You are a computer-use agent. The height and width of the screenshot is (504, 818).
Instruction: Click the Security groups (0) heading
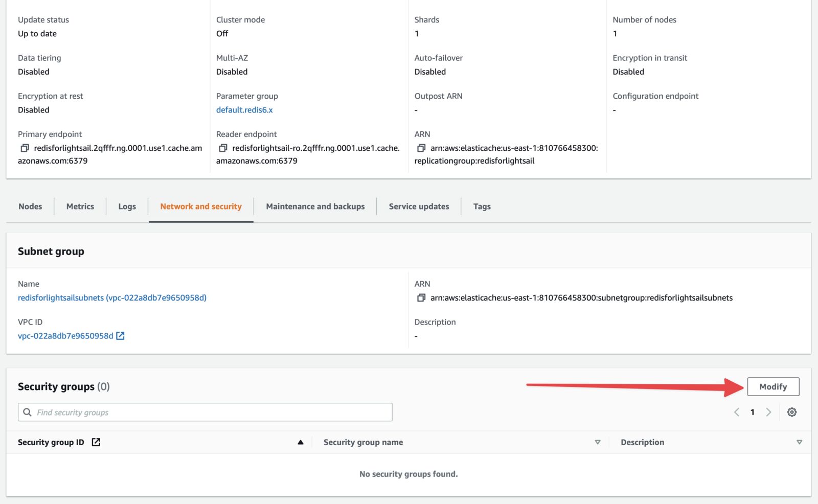click(64, 387)
